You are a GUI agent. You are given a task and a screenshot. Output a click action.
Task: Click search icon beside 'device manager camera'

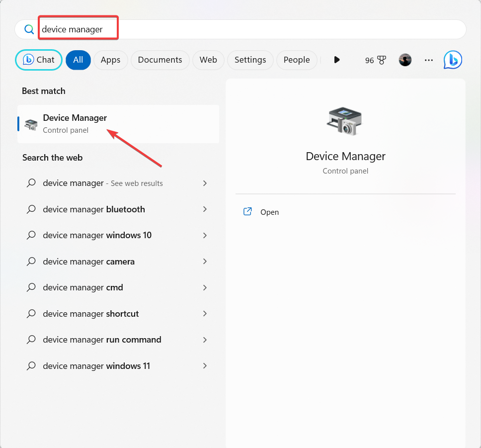[31, 262]
